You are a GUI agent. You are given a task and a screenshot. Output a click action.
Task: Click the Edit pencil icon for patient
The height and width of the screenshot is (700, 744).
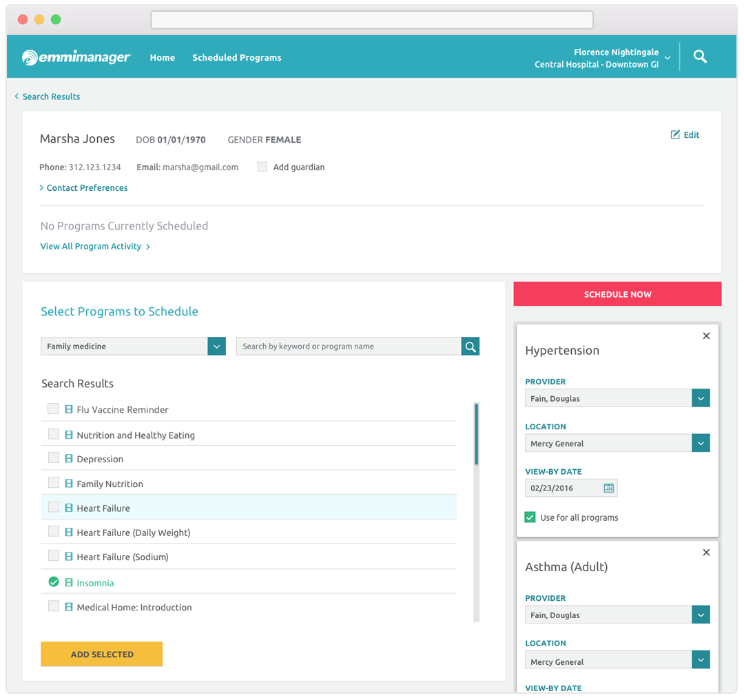[x=675, y=135]
